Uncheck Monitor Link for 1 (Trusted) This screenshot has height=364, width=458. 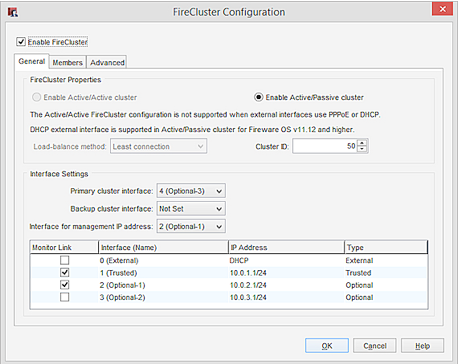[x=65, y=273]
